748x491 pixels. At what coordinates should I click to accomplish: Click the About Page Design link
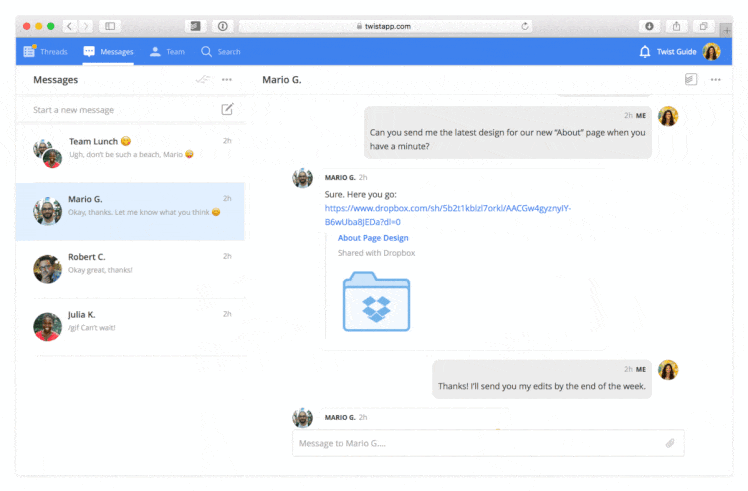click(x=373, y=238)
